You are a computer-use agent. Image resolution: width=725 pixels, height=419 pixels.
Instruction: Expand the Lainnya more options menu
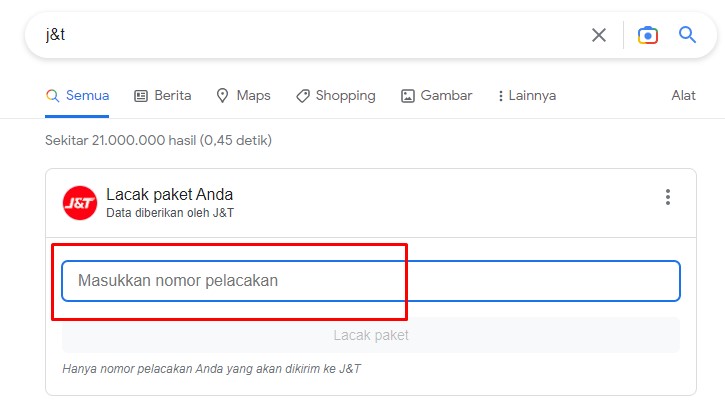pyautogui.click(x=527, y=96)
